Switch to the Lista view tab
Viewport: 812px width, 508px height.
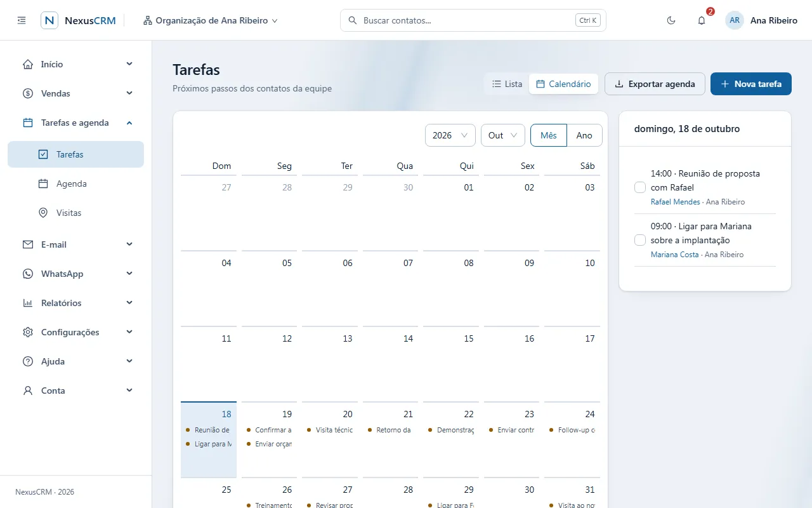pyautogui.click(x=507, y=84)
